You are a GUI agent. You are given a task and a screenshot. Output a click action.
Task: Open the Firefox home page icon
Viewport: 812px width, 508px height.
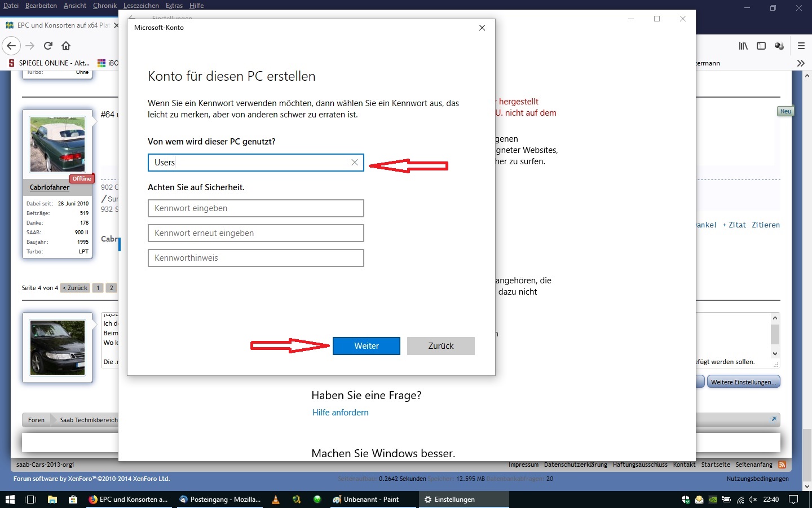pos(66,46)
